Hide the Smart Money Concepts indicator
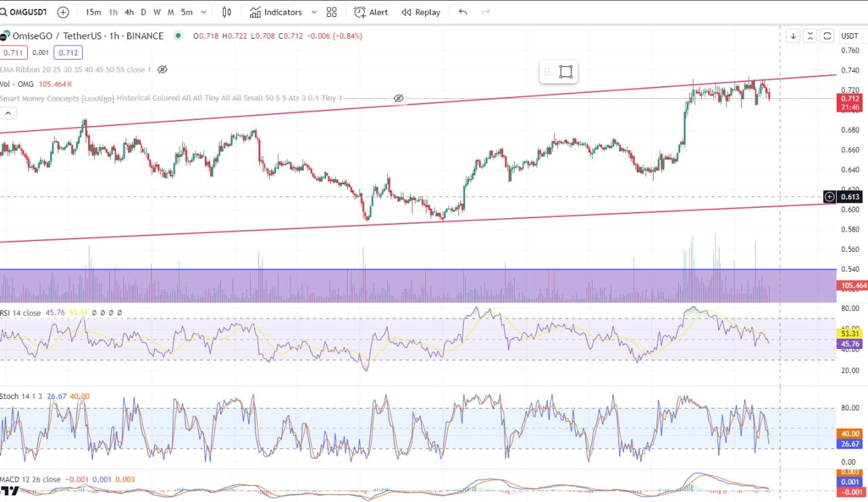The width and height of the screenshot is (868, 502). click(x=399, y=98)
